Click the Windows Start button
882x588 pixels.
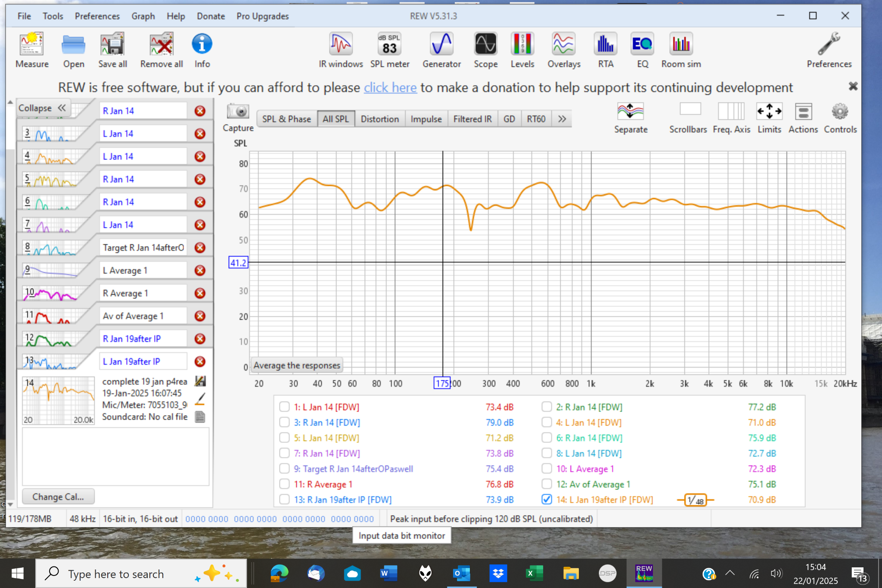[17, 573]
